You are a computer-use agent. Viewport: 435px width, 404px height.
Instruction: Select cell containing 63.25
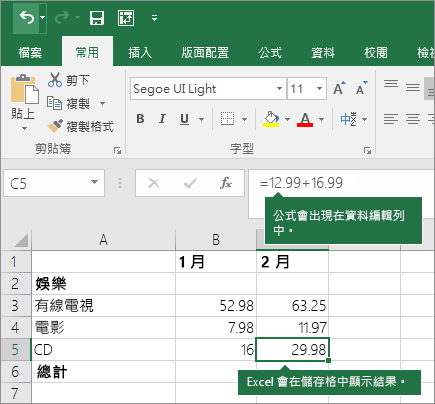point(293,306)
